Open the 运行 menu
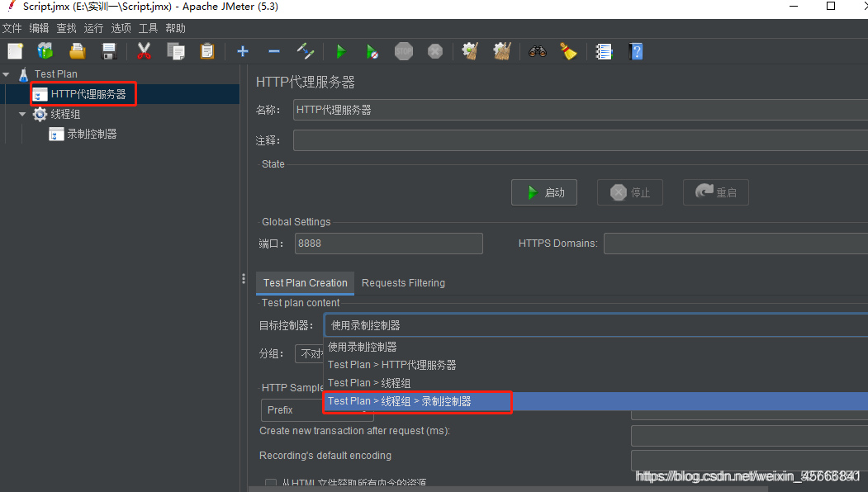This screenshot has height=492, width=868. click(x=93, y=28)
